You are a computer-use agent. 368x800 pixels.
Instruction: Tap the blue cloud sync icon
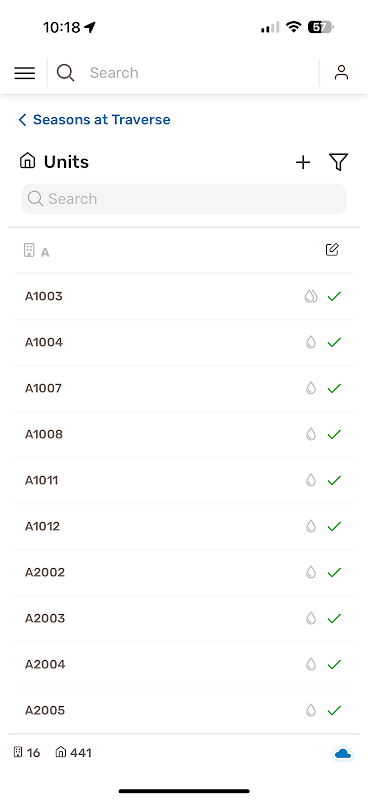click(x=343, y=753)
